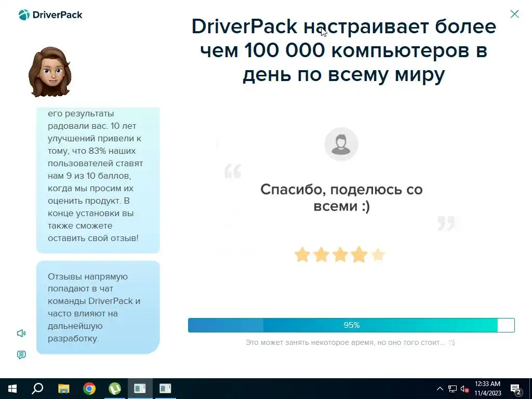This screenshot has width=532, height=399.
Task: Click the headline "DriverPack настраивает более"
Action: pos(344,26)
